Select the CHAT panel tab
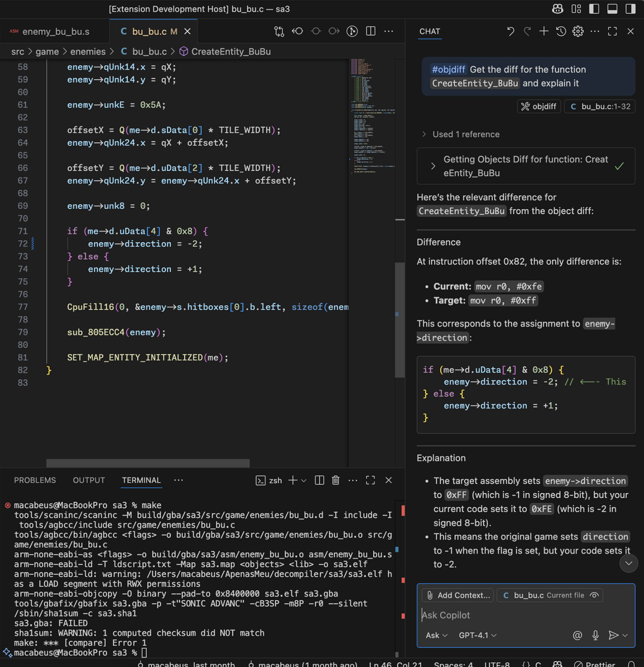The image size is (644, 667). tap(430, 31)
